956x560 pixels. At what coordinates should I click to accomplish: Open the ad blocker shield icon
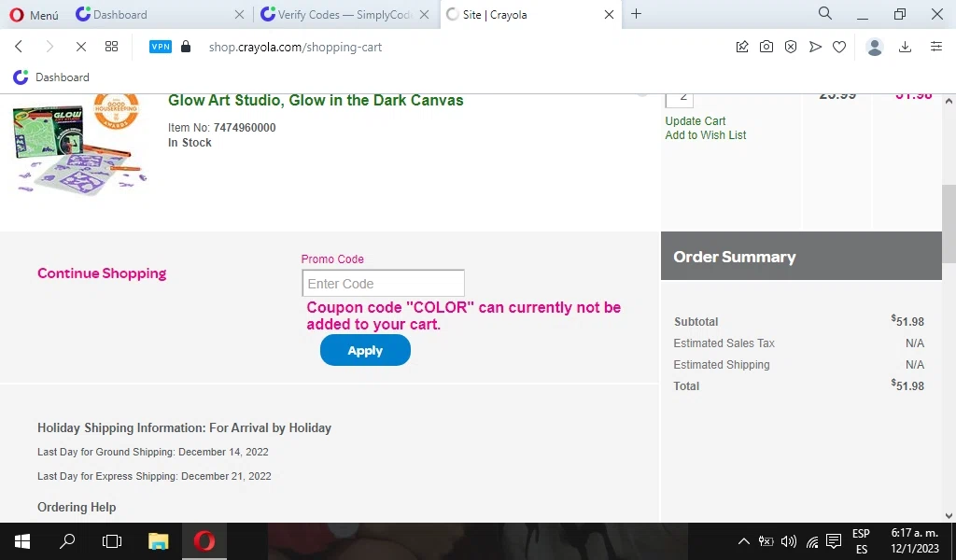(x=791, y=47)
